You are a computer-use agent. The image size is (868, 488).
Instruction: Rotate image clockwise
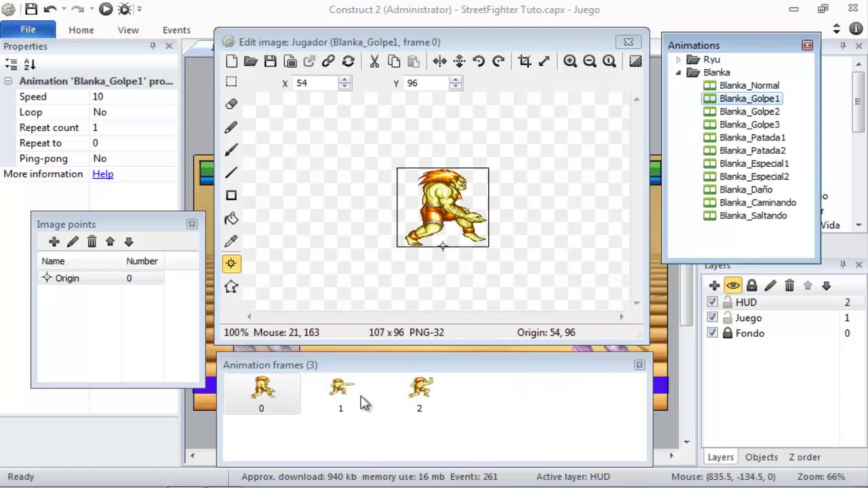click(x=498, y=62)
